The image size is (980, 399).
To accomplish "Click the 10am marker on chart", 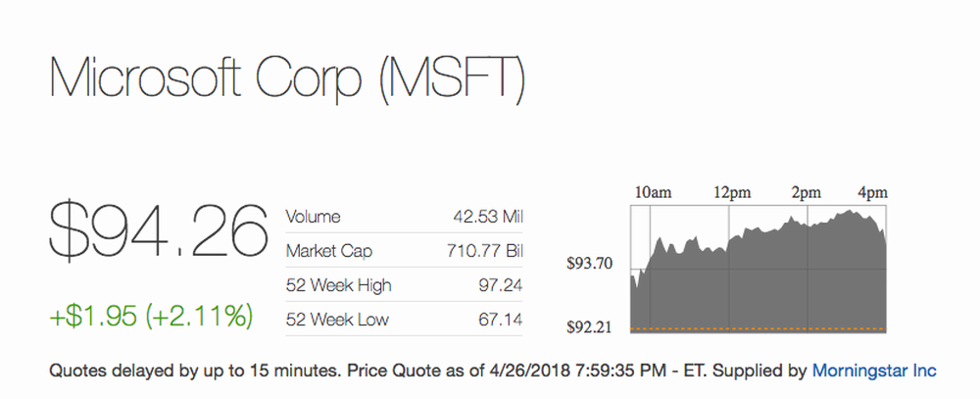I will 653,192.
